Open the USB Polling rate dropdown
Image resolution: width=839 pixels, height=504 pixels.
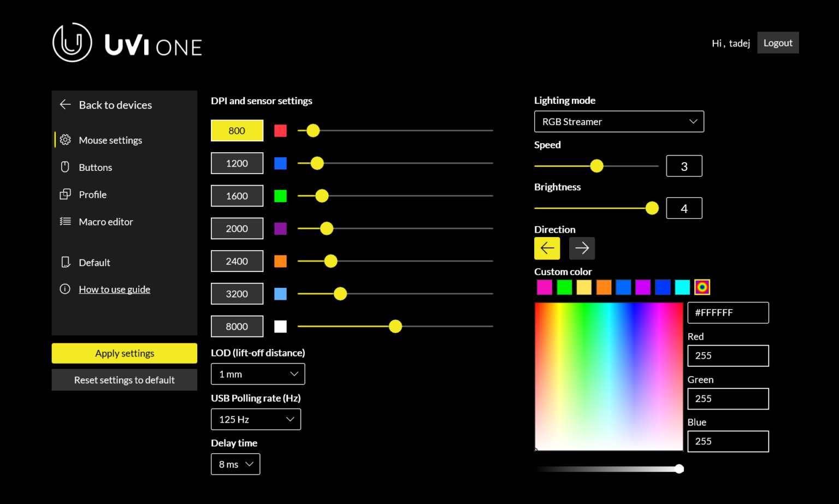click(x=256, y=419)
